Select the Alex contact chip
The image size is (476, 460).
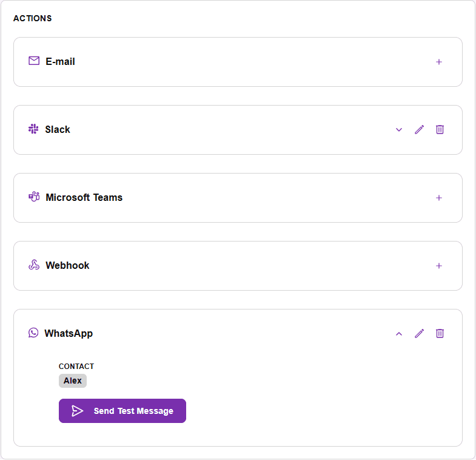pos(73,381)
